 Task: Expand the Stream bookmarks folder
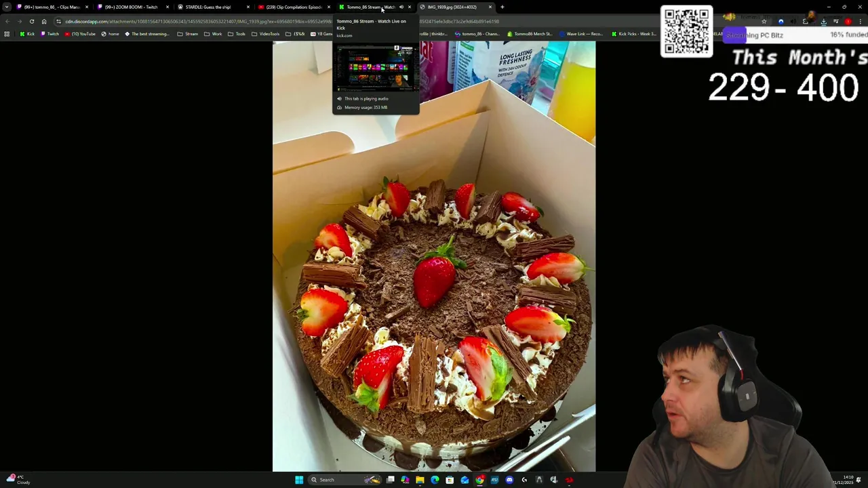point(187,34)
